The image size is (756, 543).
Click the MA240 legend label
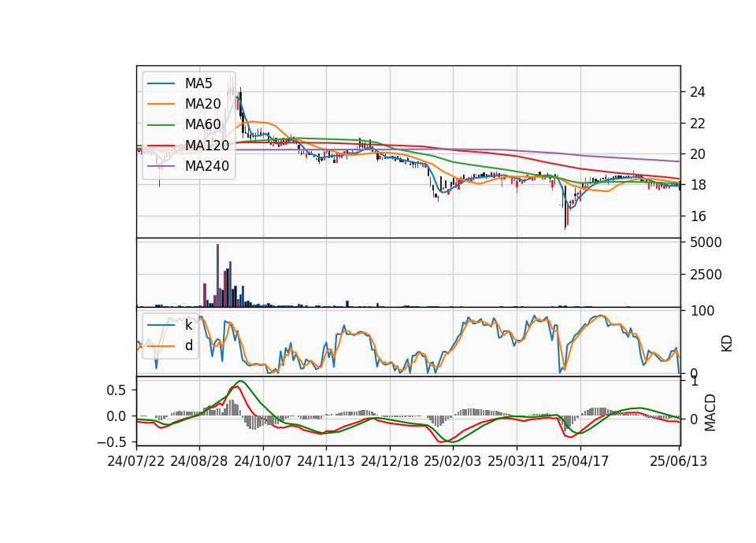tap(207, 166)
